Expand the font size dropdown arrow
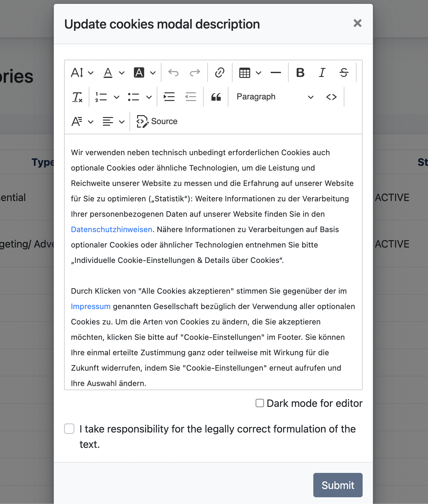 click(x=91, y=73)
